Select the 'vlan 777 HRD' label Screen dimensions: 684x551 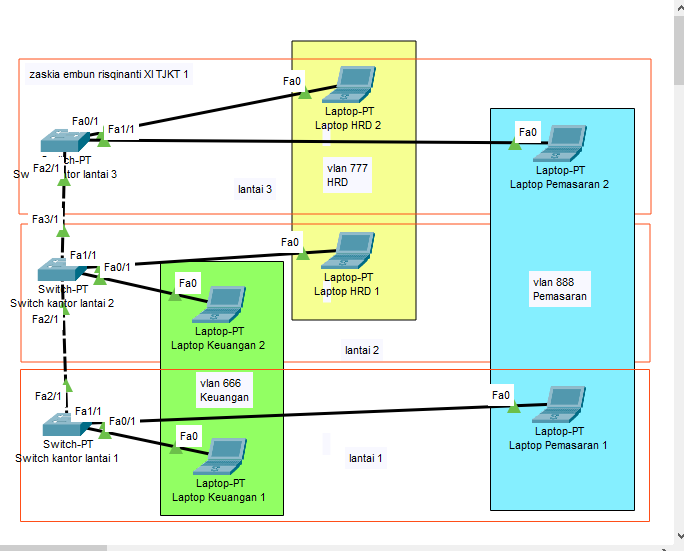(347, 175)
